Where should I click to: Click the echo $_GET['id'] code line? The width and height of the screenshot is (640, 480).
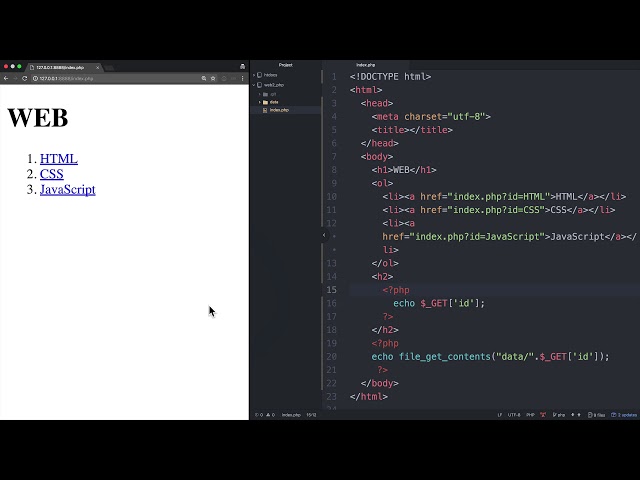pos(439,303)
